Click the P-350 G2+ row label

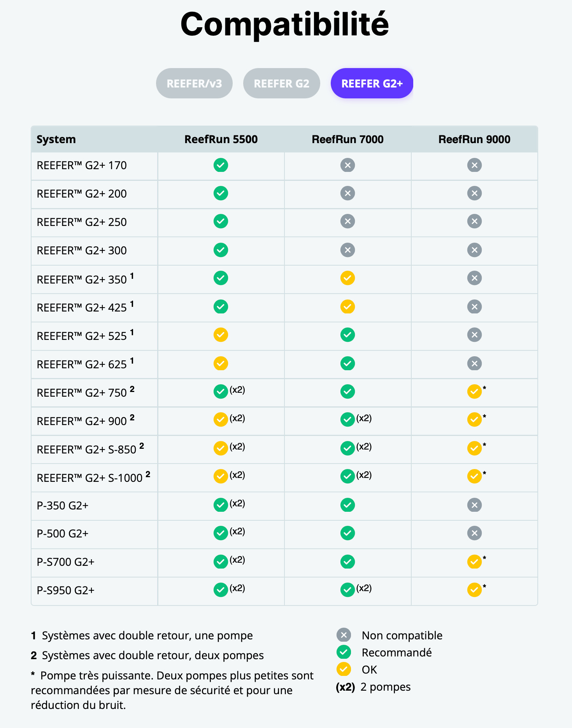63,506
